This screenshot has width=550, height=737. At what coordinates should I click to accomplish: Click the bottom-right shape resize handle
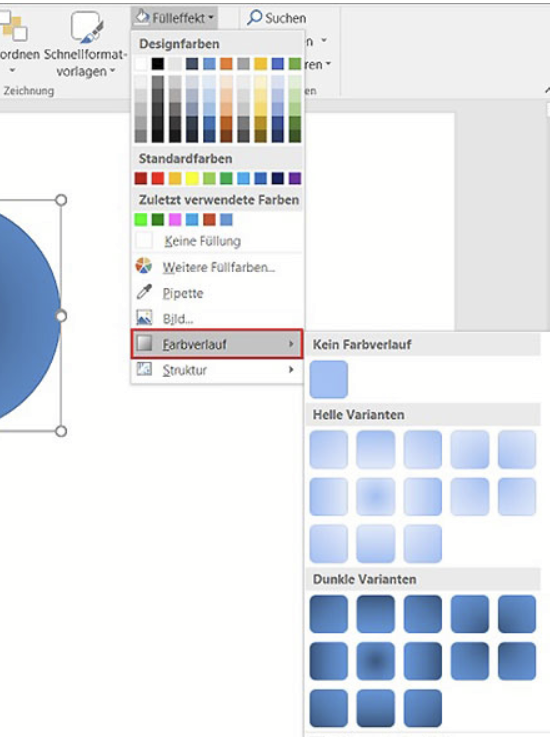[61, 431]
